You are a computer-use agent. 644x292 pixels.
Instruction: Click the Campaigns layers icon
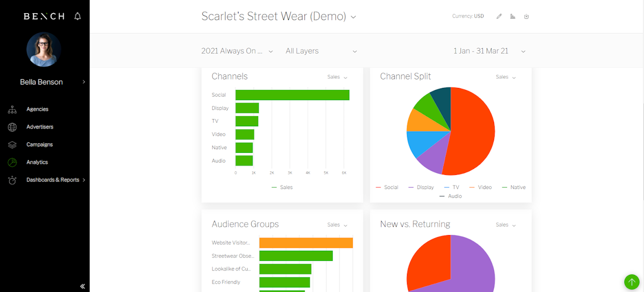click(x=13, y=145)
